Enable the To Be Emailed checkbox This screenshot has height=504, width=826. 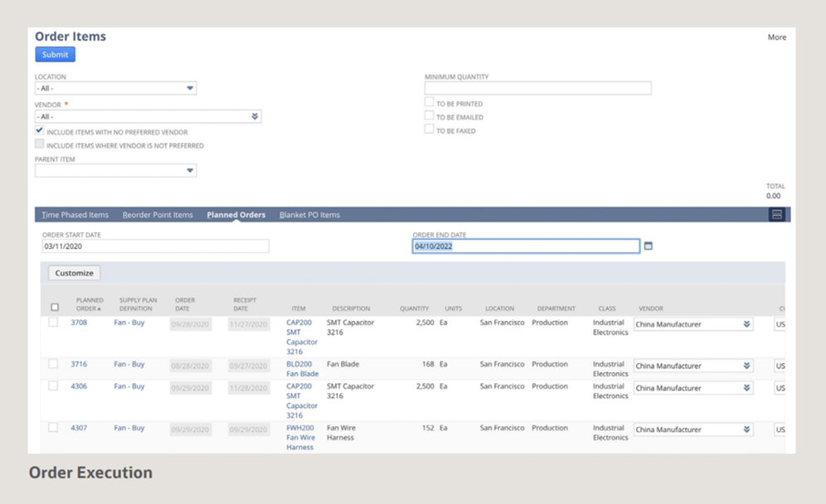coord(430,115)
